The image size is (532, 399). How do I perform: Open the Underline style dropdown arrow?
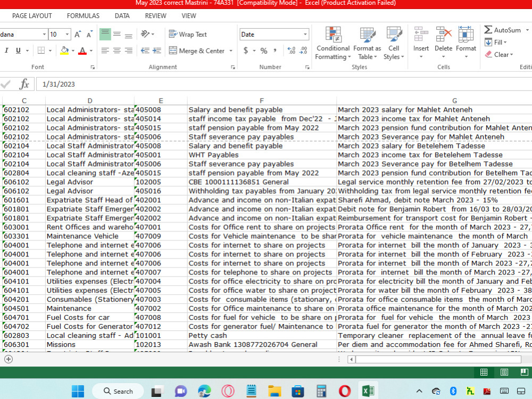coord(27,51)
